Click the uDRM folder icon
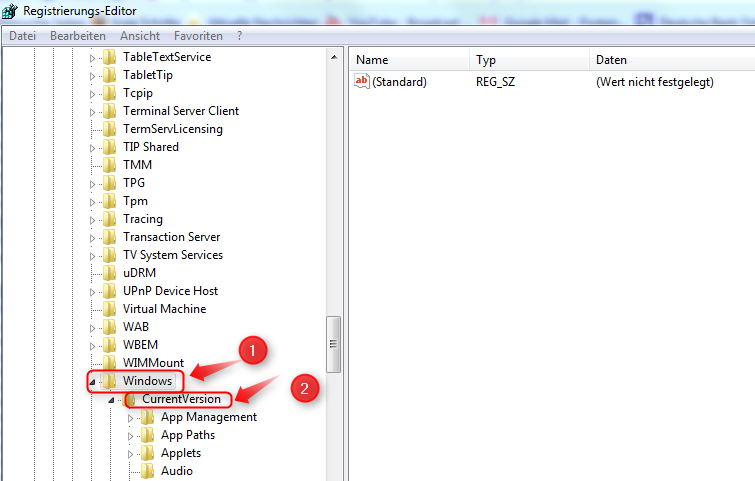 (109, 273)
